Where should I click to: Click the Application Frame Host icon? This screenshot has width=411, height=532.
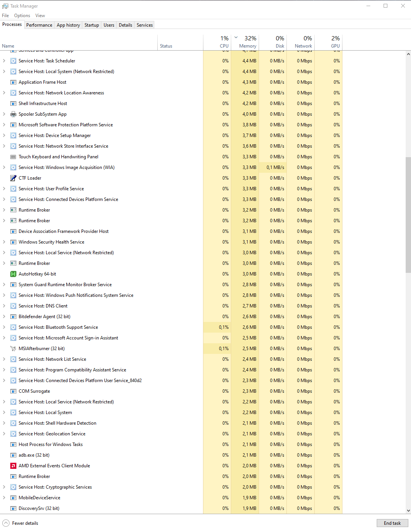[13, 82]
